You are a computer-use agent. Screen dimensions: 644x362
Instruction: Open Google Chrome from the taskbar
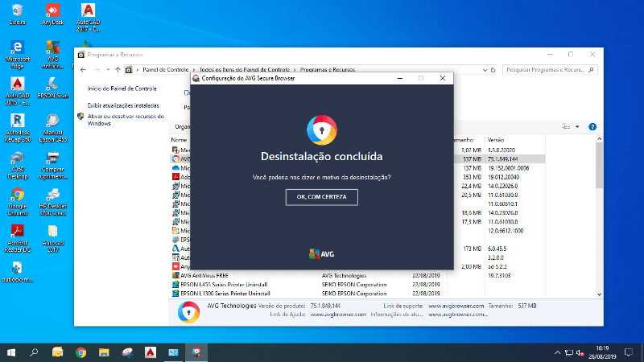point(80,352)
